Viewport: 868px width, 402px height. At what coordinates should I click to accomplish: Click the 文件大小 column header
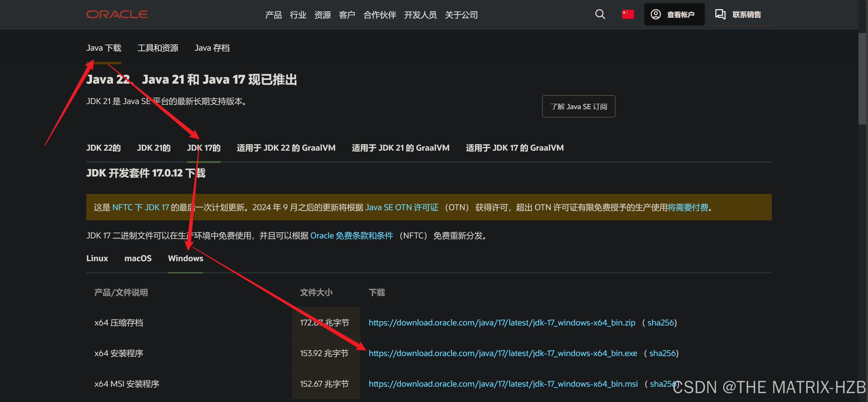(316, 292)
